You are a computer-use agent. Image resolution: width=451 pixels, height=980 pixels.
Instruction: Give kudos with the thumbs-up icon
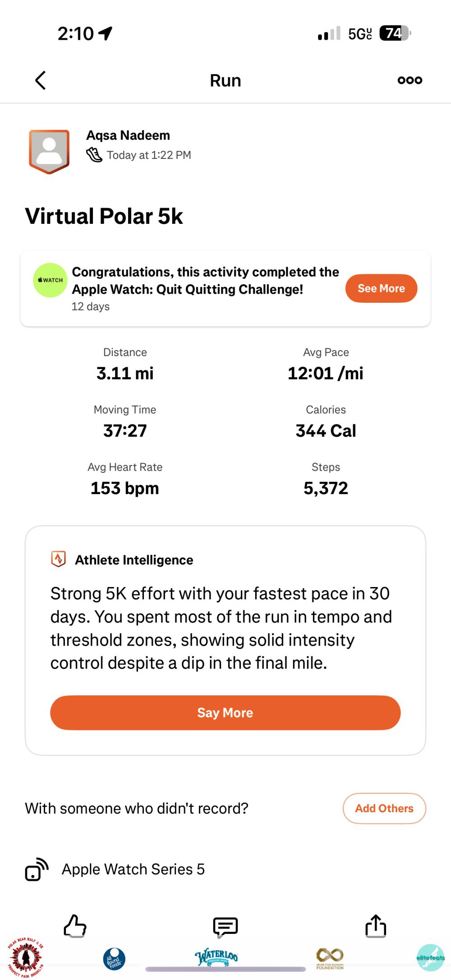tap(75, 926)
